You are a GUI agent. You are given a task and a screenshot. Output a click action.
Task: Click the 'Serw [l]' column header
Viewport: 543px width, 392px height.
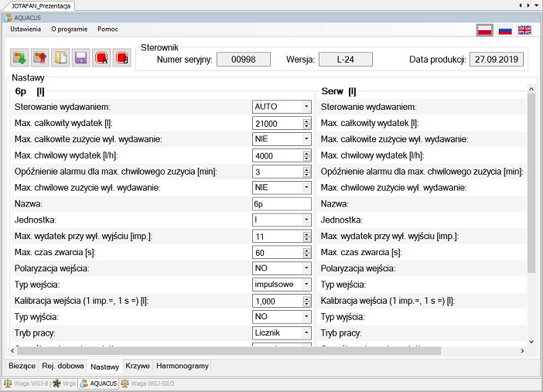pos(339,91)
